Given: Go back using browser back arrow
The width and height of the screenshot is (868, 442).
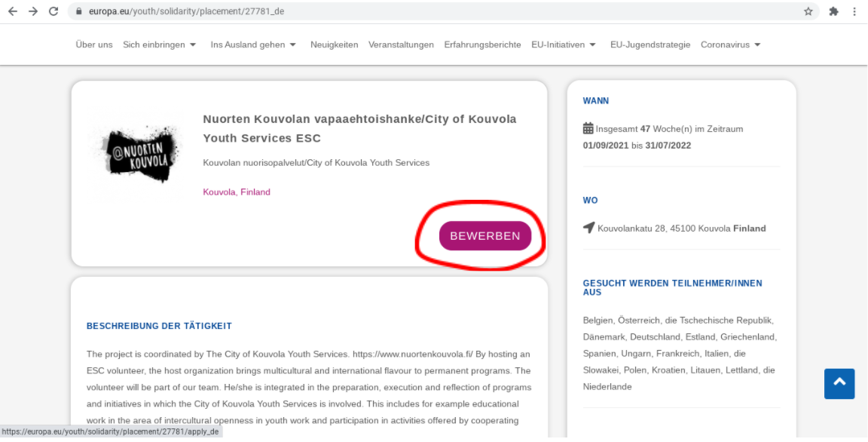Looking at the screenshot, I should 13,11.
